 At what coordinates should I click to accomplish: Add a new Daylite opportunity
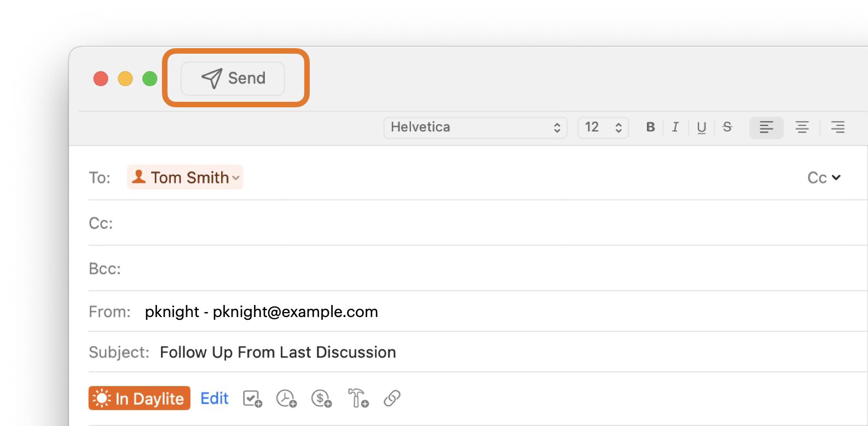click(x=321, y=399)
